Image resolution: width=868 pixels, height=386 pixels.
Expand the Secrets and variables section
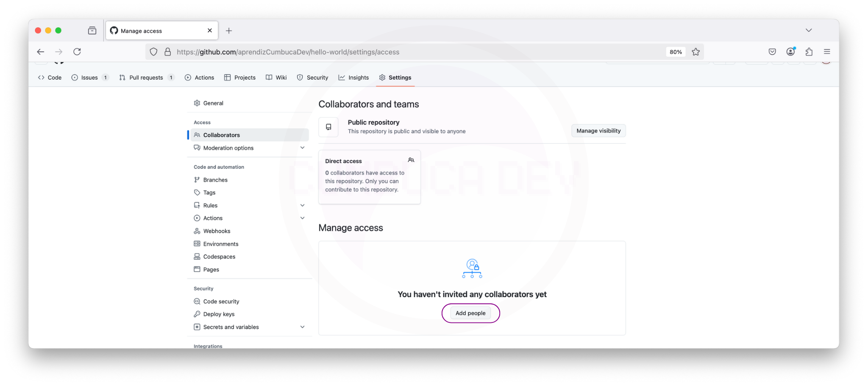tap(302, 327)
